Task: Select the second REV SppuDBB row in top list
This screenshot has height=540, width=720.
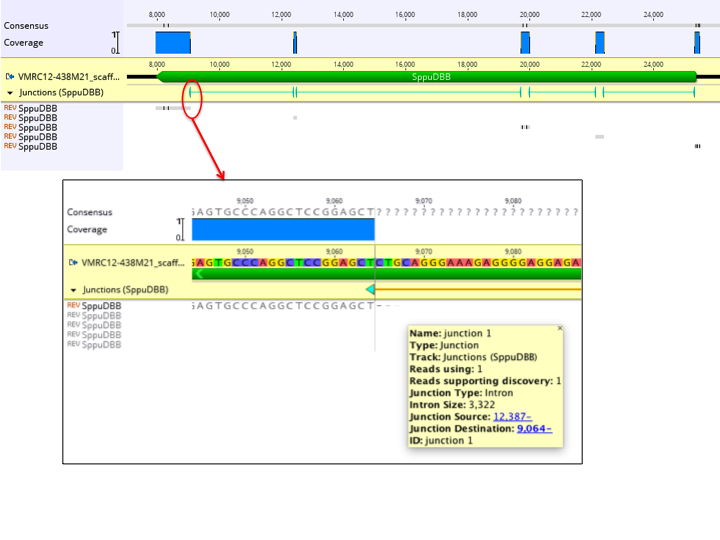Action: click(x=31, y=118)
